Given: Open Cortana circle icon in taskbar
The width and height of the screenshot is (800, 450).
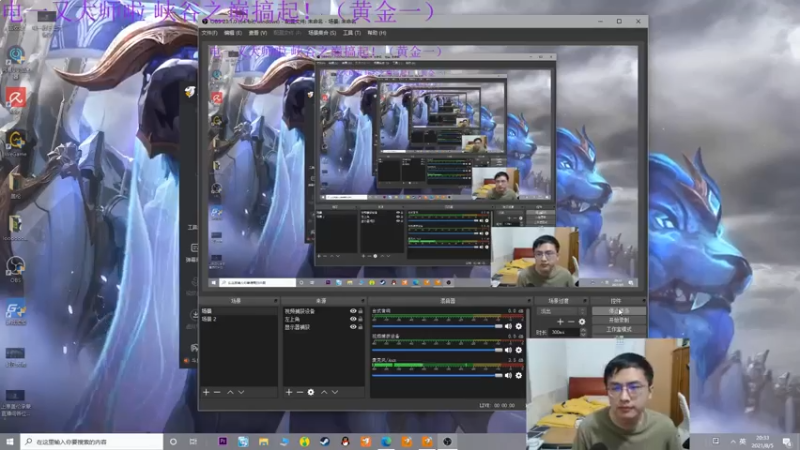Looking at the screenshot, I should click(x=173, y=442).
